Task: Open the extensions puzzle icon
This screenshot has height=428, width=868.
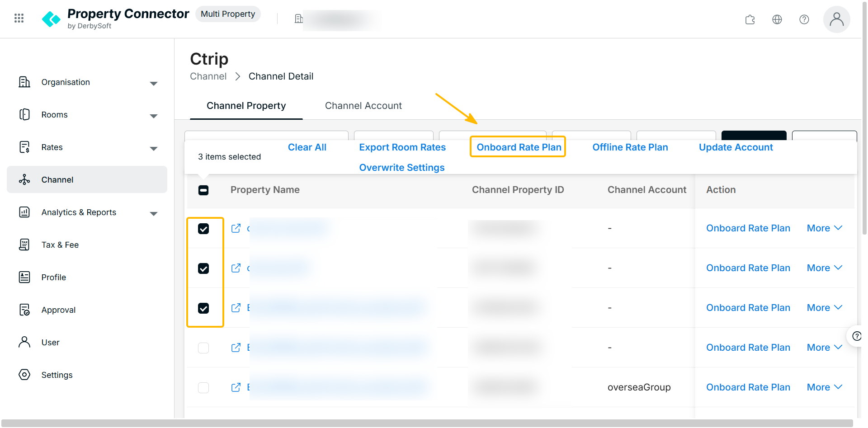Action: point(750,19)
